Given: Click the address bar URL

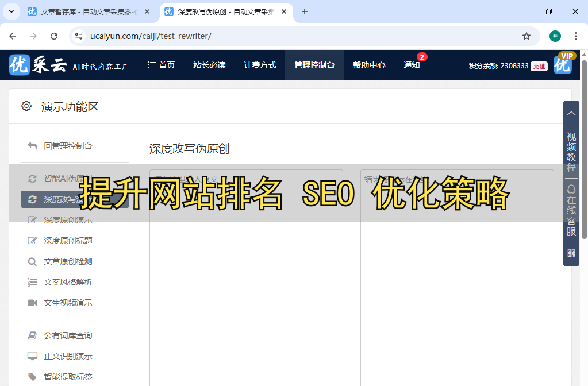Looking at the screenshot, I should pos(151,36).
